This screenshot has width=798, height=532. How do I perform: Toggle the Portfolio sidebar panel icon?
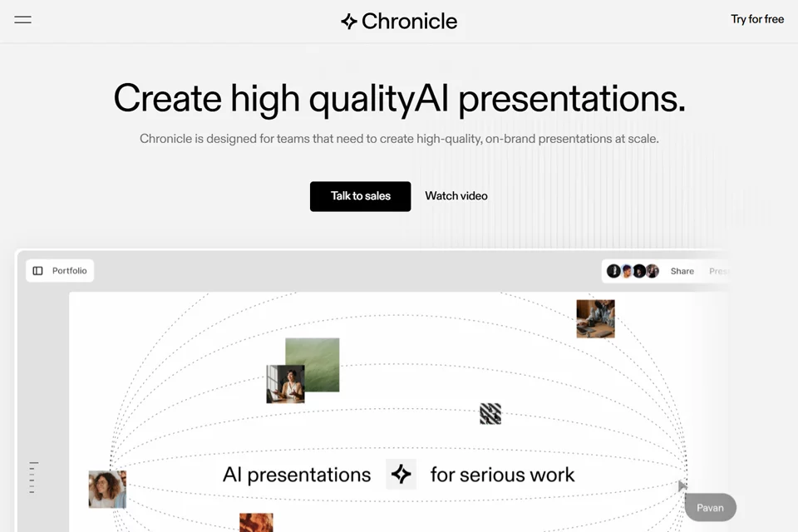(37, 271)
